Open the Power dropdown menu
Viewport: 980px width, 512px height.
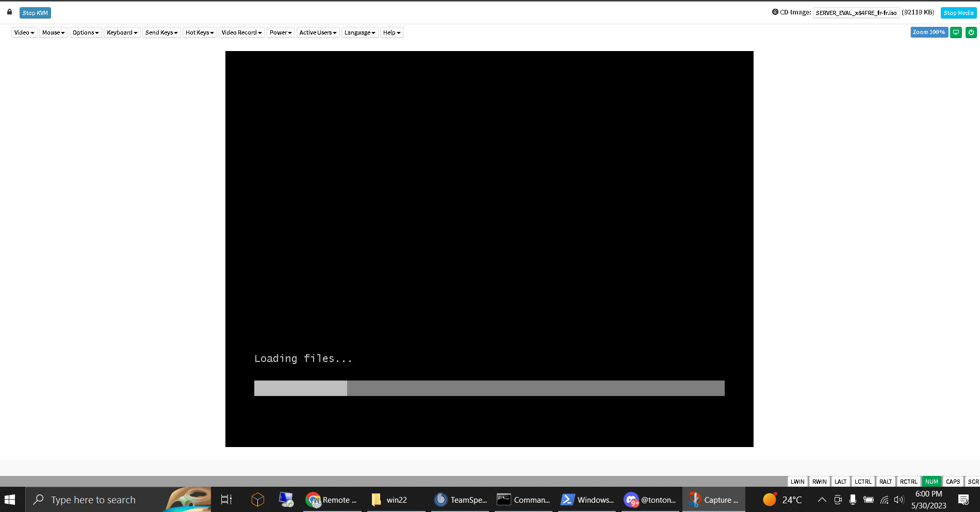coord(281,32)
